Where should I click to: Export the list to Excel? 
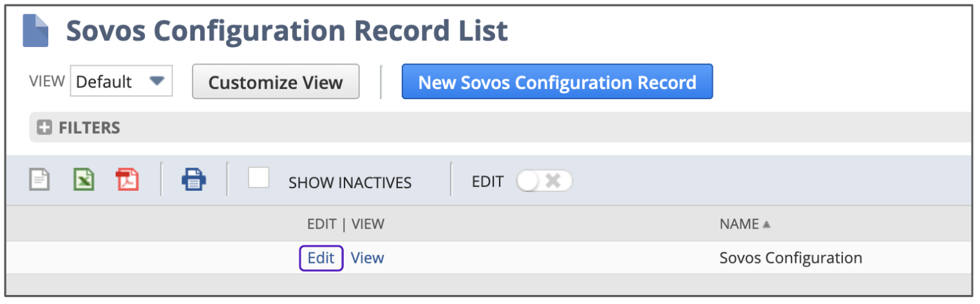coord(83,179)
